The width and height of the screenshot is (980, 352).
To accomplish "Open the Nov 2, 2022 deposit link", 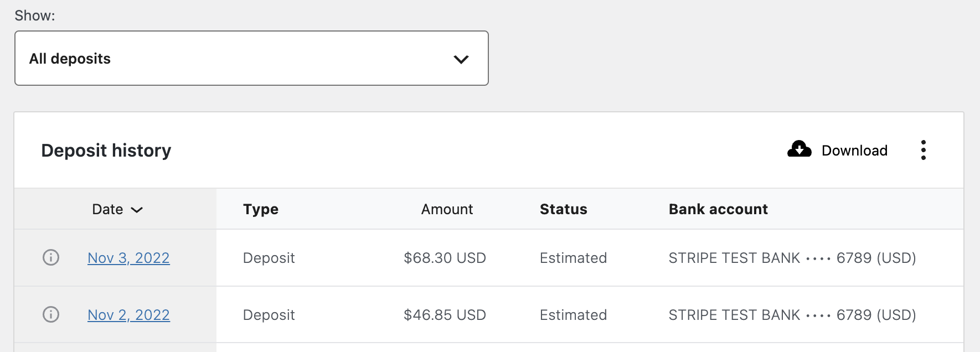I will (x=128, y=315).
